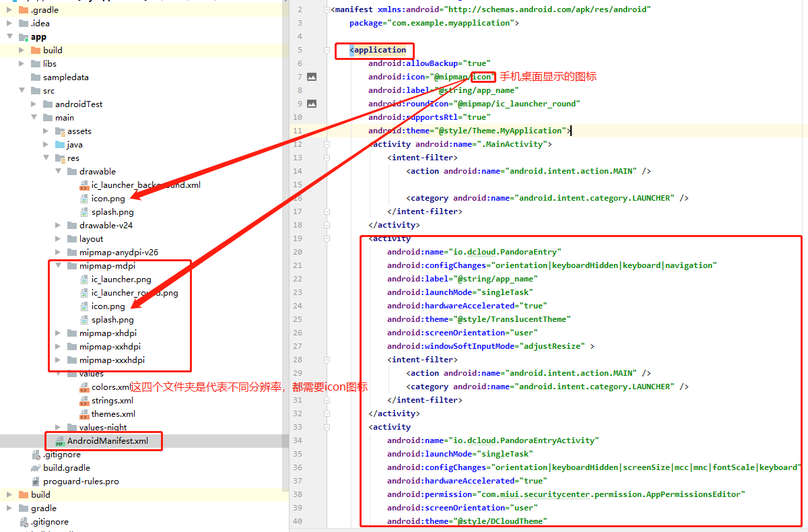Expand the drawable-v24 folder
This screenshot has height=532, width=808.
58,226
